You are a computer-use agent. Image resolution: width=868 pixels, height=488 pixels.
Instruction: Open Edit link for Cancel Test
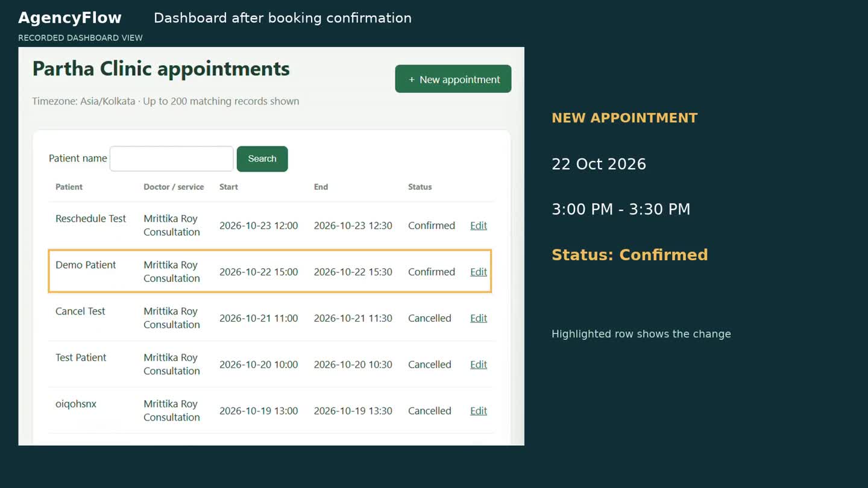pyautogui.click(x=479, y=318)
